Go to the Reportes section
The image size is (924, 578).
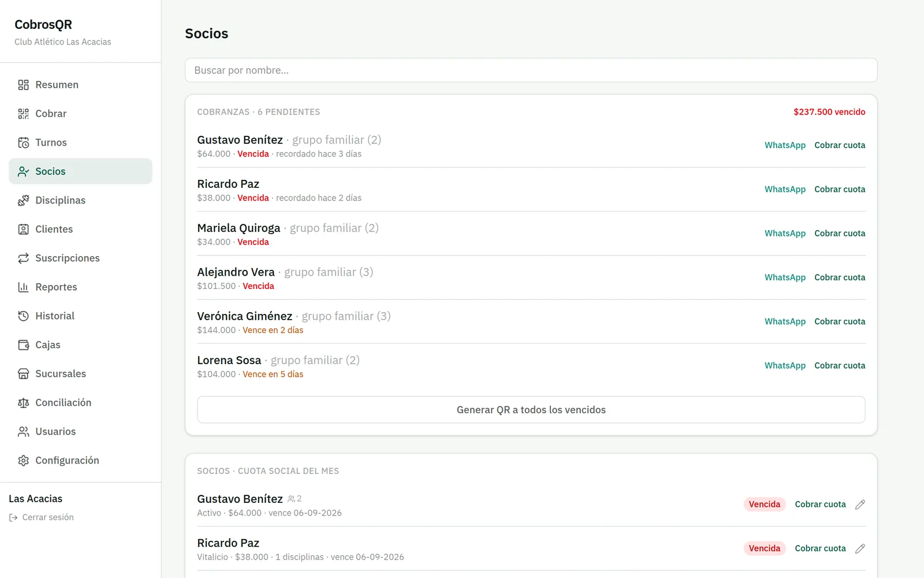click(80, 287)
